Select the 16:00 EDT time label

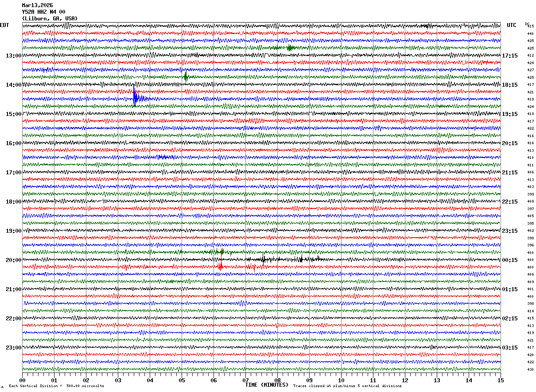[x=14, y=143]
